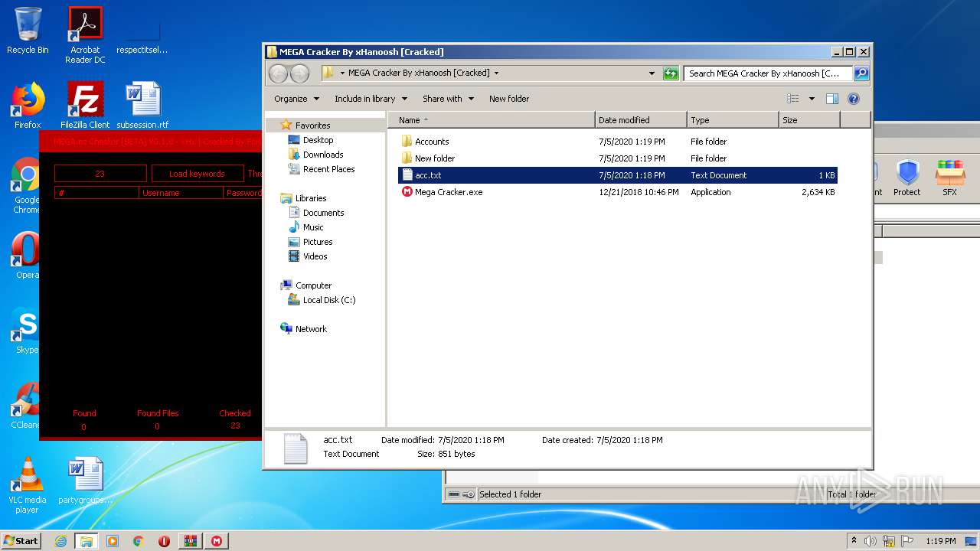Open media player taskbar icon

(x=113, y=541)
